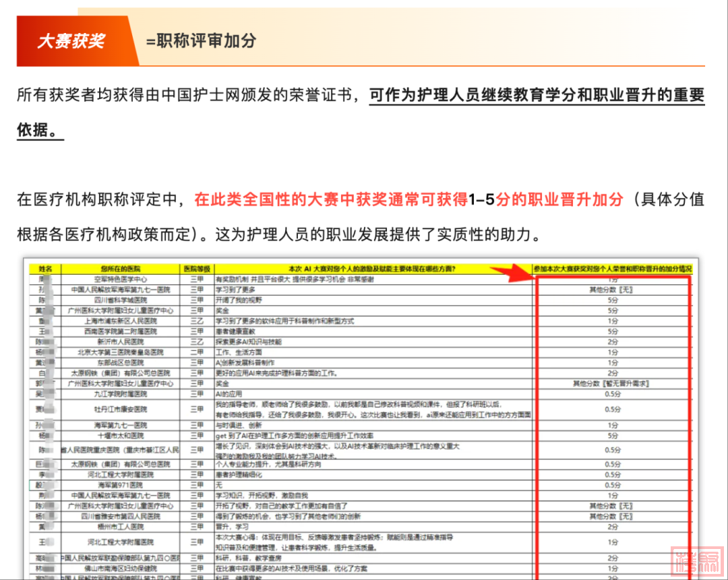Click the red highlighted text about 1–5分 加分
The image size is (728, 580).
(409, 200)
